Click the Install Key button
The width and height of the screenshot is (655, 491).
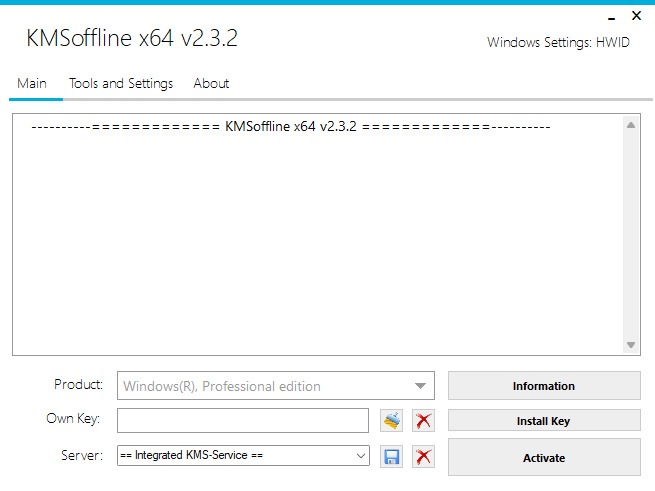pos(544,420)
